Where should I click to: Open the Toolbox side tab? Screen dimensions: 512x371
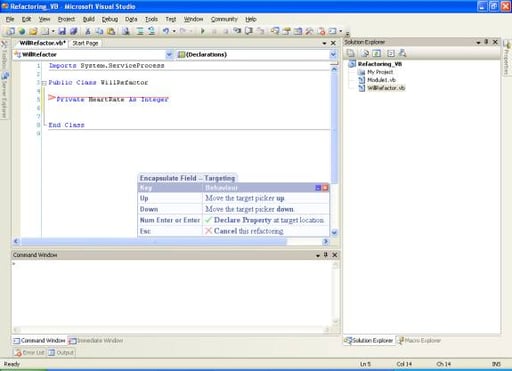(4, 55)
